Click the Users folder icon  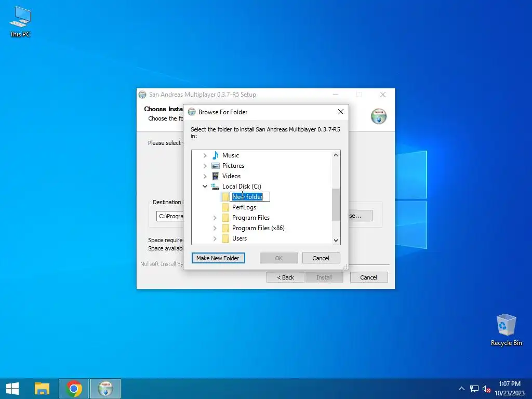click(x=225, y=238)
